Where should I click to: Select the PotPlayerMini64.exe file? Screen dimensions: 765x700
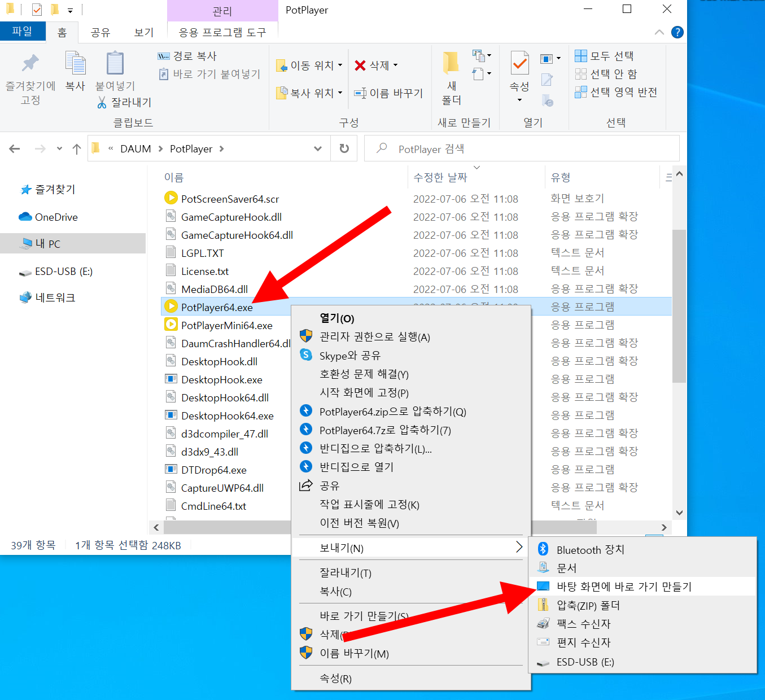coord(226,325)
